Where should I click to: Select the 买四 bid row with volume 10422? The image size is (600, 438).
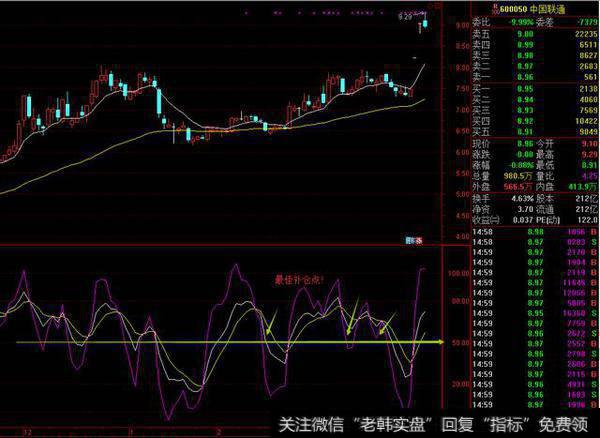coord(535,121)
